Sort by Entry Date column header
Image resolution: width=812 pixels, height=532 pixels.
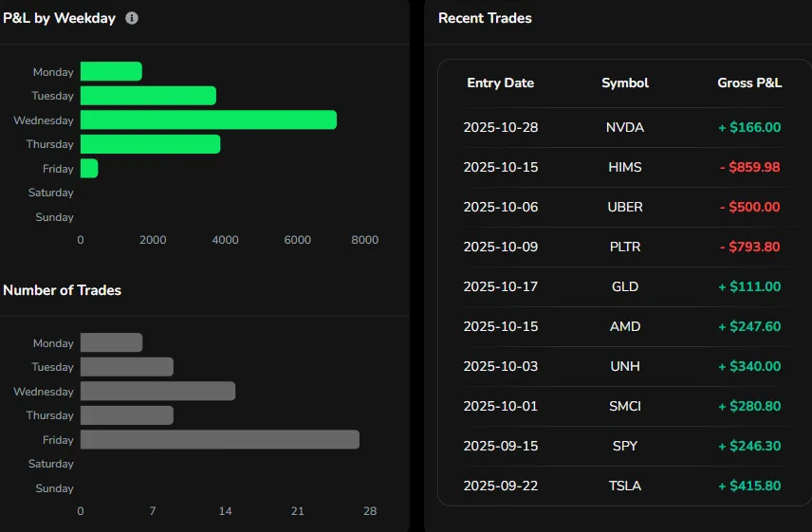pos(500,83)
